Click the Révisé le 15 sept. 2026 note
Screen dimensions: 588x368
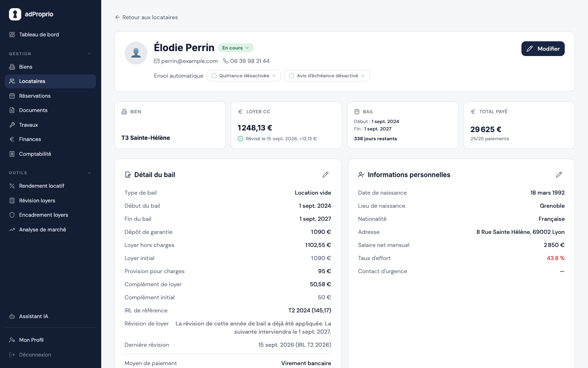(x=281, y=139)
